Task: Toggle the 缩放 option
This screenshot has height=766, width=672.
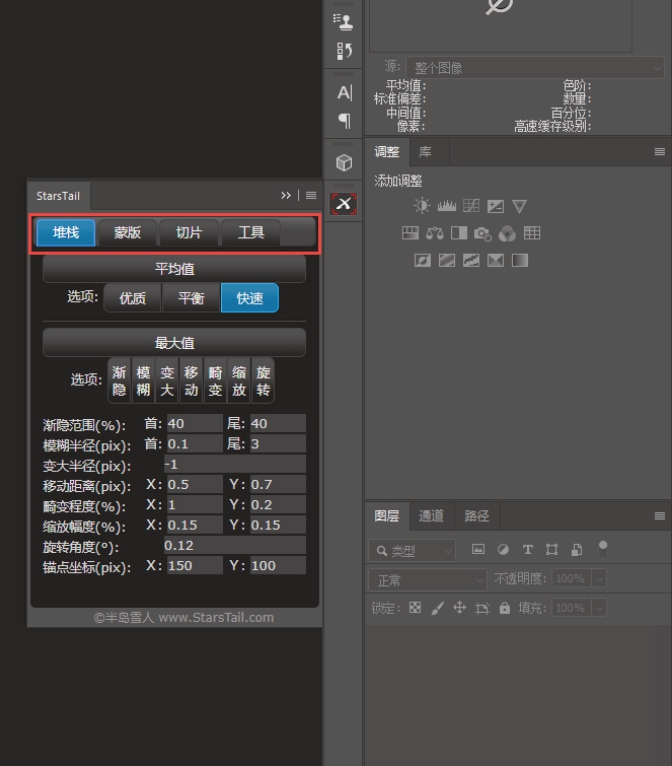Action: (x=239, y=381)
